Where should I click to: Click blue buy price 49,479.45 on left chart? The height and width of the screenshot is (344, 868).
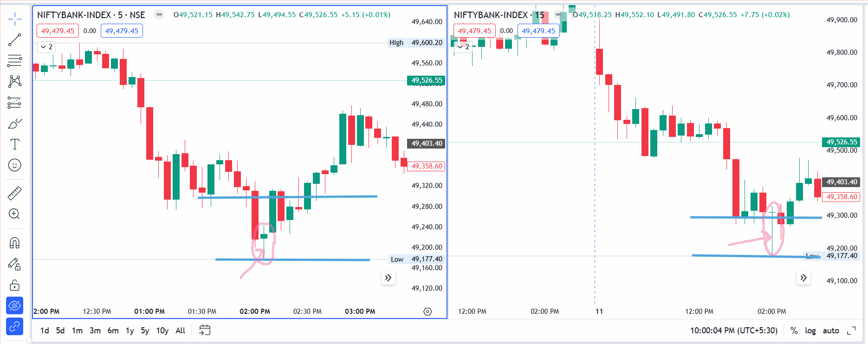coord(122,31)
